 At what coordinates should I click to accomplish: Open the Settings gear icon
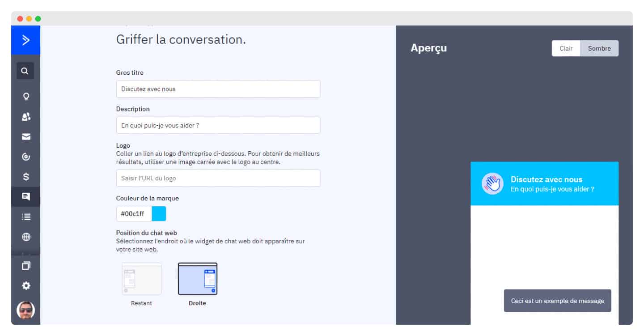[26, 285]
